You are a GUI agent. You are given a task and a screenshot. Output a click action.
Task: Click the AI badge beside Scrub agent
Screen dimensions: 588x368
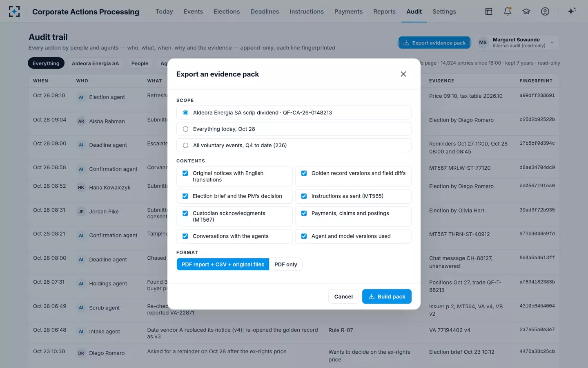click(x=81, y=308)
